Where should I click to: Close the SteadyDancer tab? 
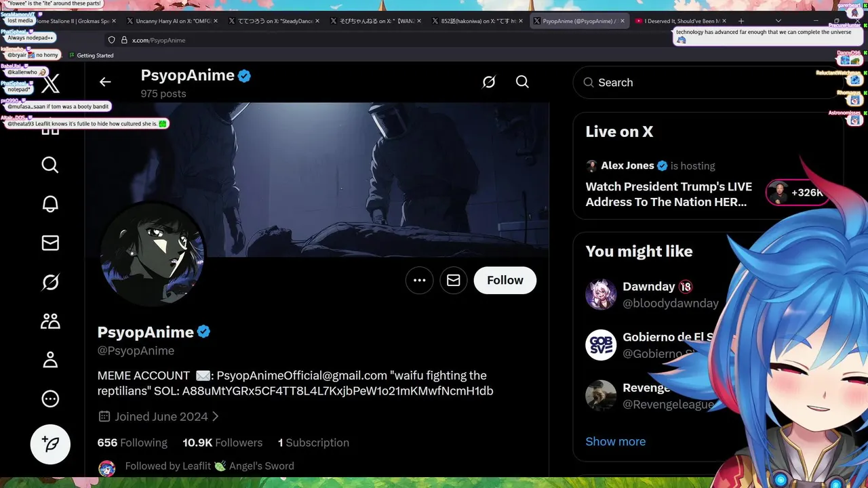click(317, 21)
